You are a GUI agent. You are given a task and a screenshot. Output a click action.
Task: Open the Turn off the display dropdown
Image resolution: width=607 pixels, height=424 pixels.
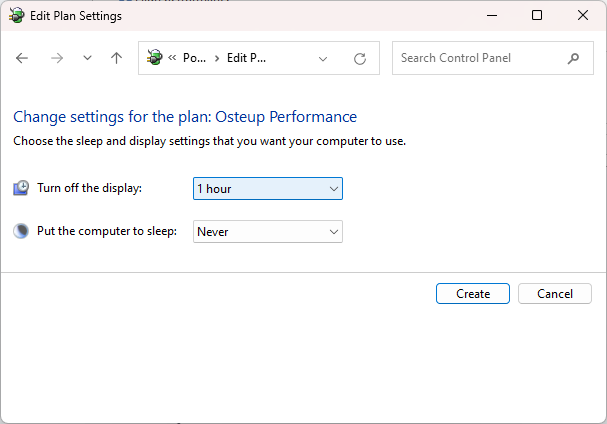(268, 188)
